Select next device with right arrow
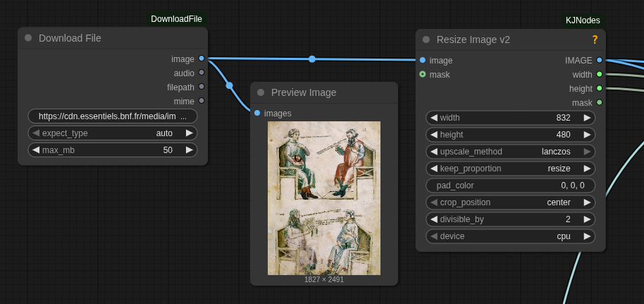 [588, 236]
